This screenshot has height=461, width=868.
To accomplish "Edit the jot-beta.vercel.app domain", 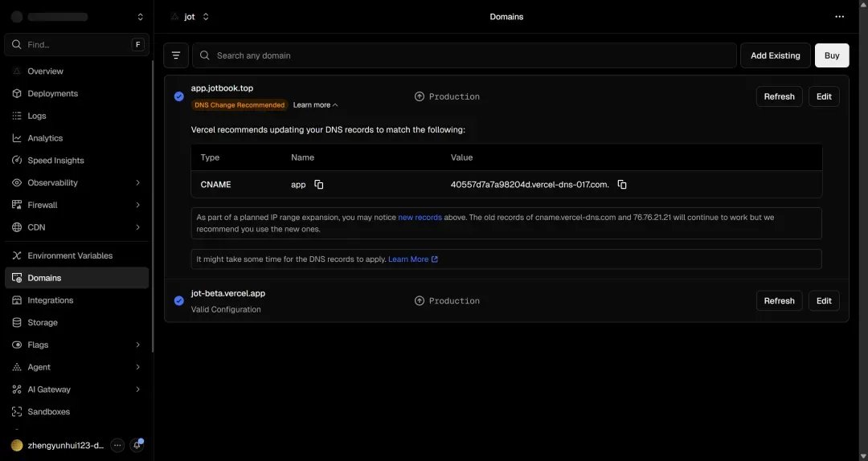I will [824, 300].
